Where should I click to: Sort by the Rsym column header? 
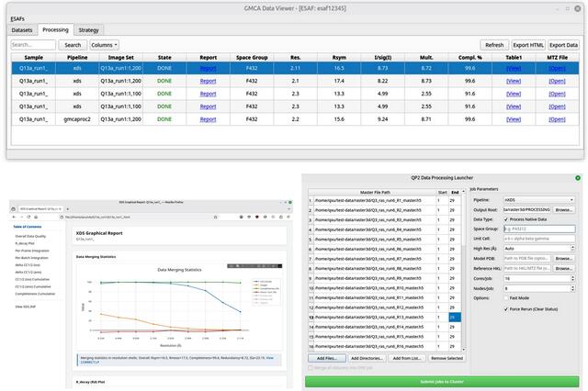click(x=339, y=57)
